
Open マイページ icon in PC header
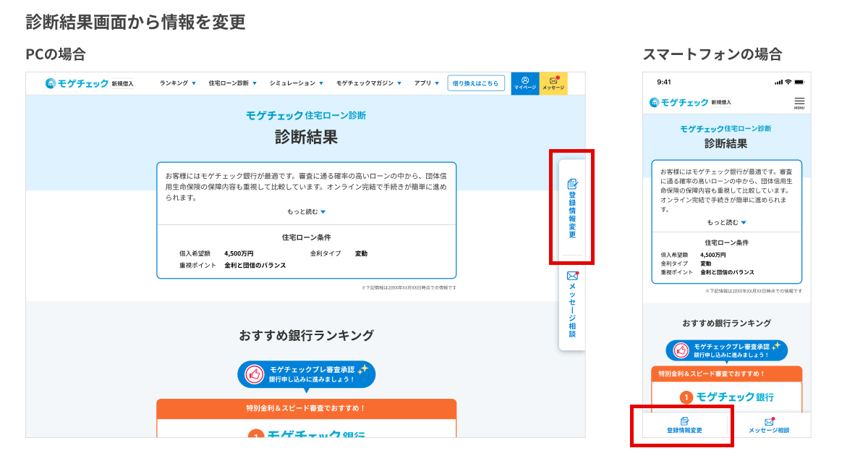tap(525, 83)
